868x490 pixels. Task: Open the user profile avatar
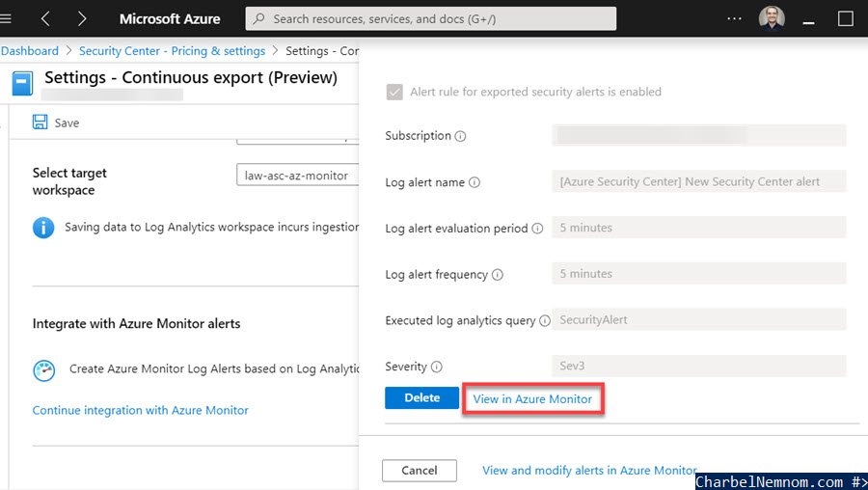point(772,18)
